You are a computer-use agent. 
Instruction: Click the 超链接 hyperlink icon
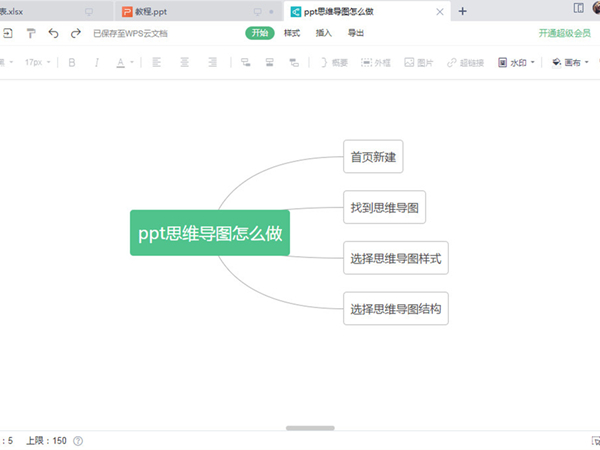coord(466,62)
